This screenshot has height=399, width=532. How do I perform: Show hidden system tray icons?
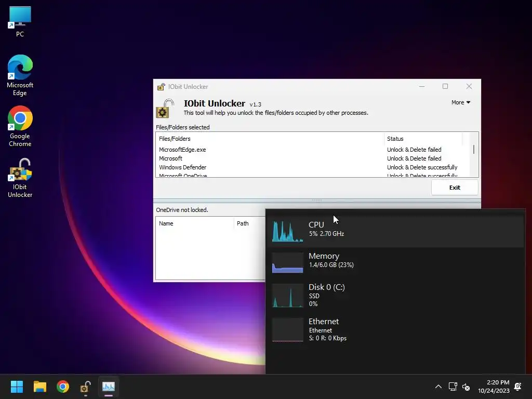[438, 387]
